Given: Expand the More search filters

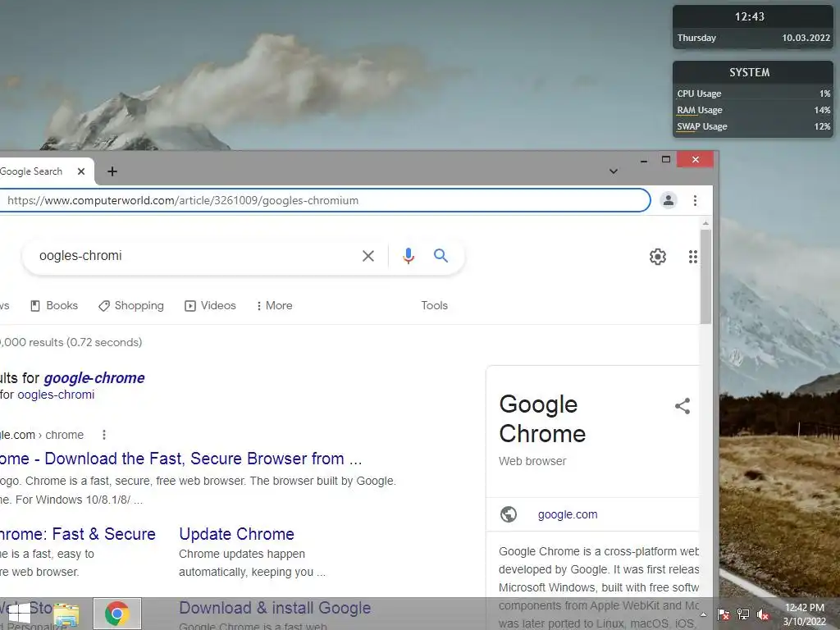Looking at the screenshot, I should (x=274, y=305).
